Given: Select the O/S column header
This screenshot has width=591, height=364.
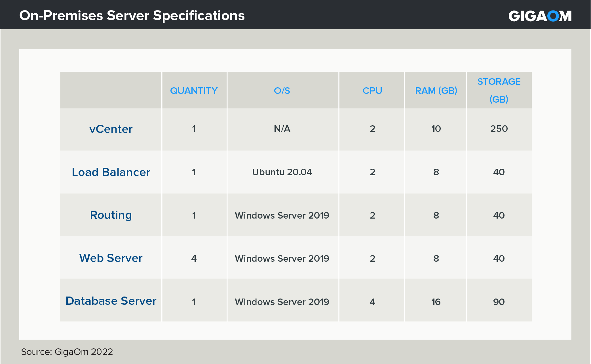Looking at the screenshot, I should coord(282,91).
